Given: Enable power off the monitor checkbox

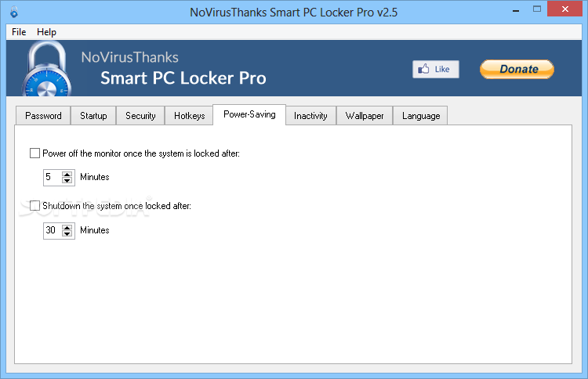Looking at the screenshot, I should [x=34, y=153].
